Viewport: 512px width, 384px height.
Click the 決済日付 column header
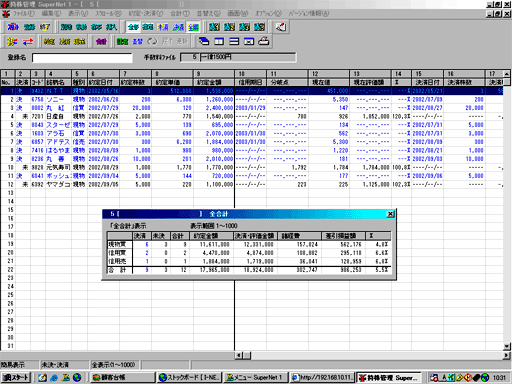pos(427,82)
